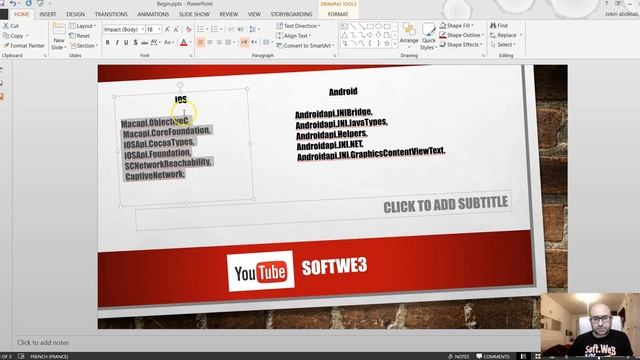Screen dimensions: 640x360
Task: Click the Find binoculars icon
Action: pyautogui.click(x=493, y=25)
